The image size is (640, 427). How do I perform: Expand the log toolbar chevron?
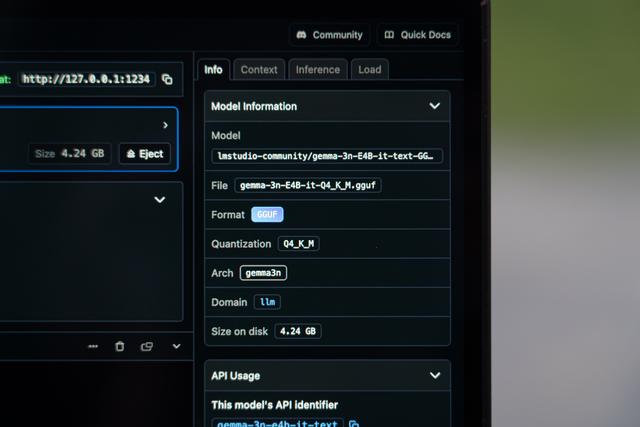click(176, 346)
